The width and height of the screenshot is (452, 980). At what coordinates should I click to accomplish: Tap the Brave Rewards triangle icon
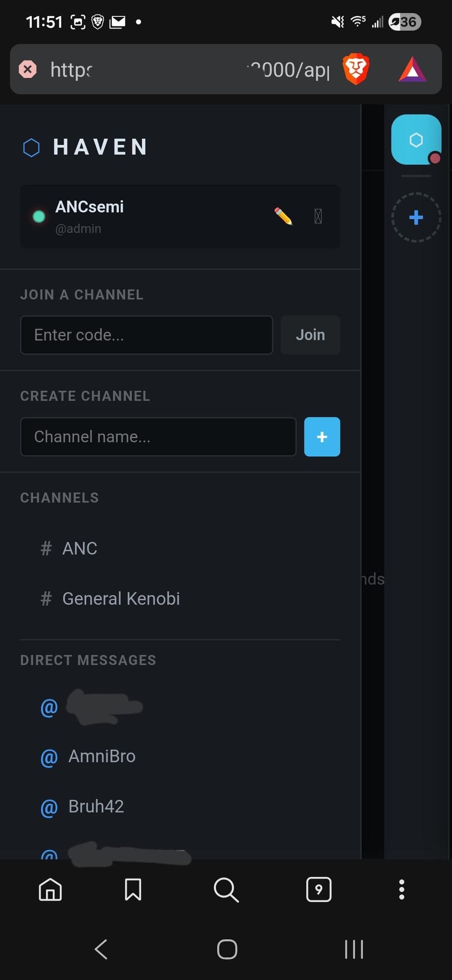click(412, 69)
